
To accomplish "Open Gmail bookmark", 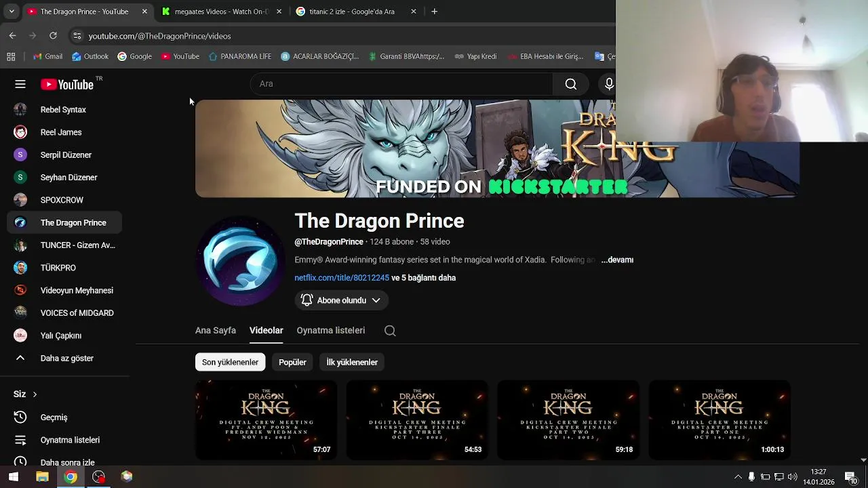I will pos(47,56).
